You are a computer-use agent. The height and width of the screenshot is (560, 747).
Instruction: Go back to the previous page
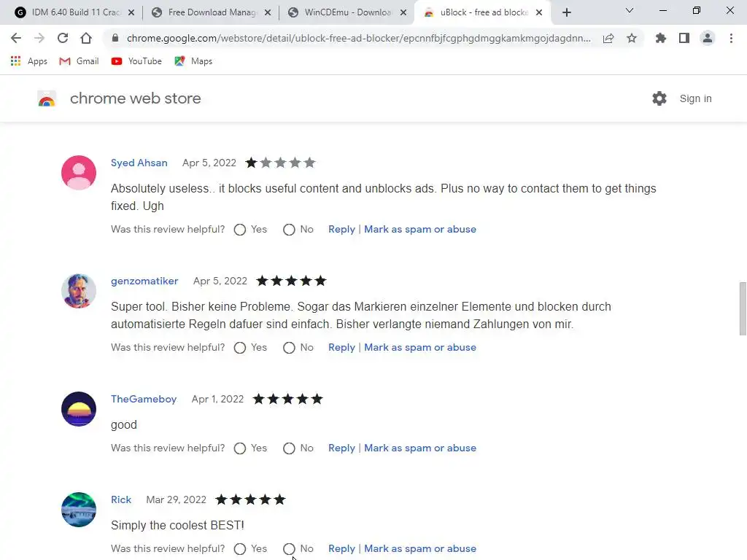coord(16,38)
